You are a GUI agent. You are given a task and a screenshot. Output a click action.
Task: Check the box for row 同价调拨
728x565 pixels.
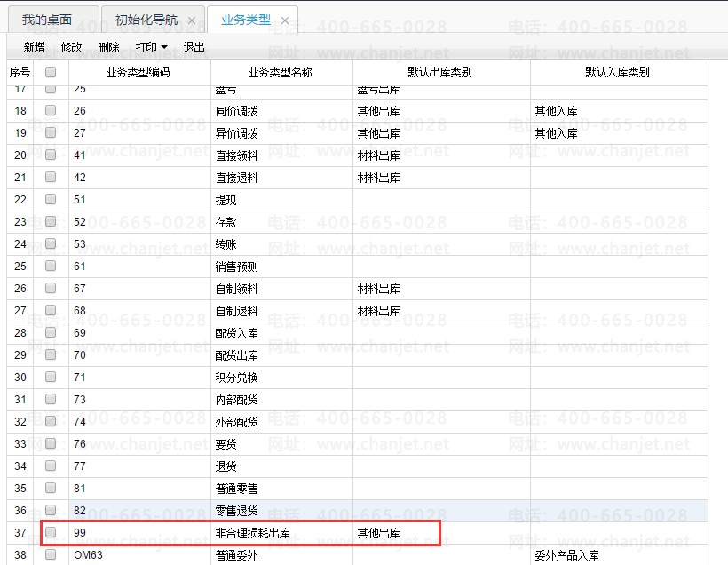(51, 110)
